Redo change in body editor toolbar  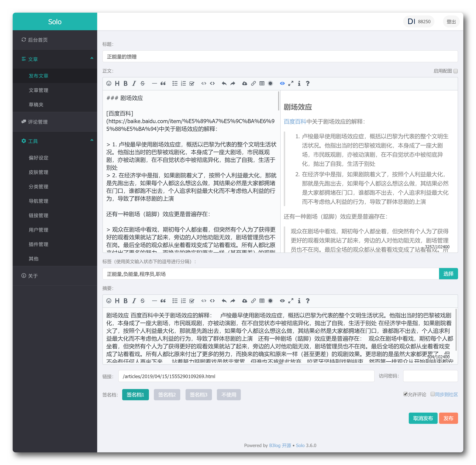coord(233,84)
